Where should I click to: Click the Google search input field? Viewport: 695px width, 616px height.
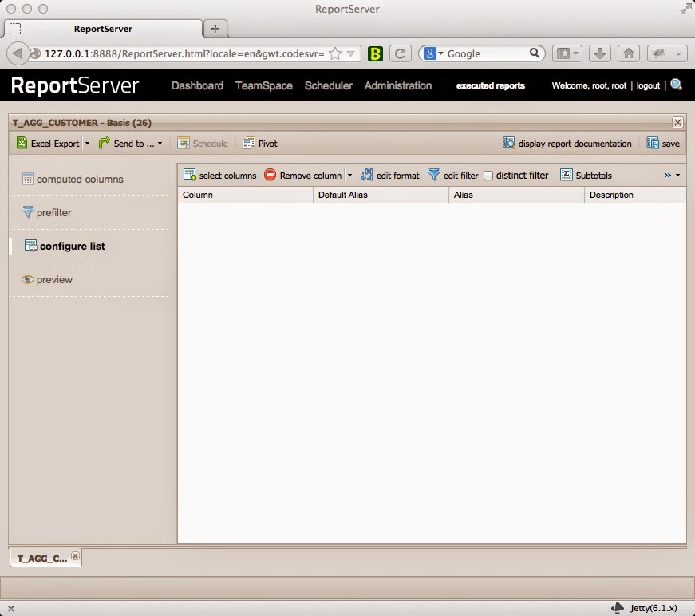tap(487, 54)
